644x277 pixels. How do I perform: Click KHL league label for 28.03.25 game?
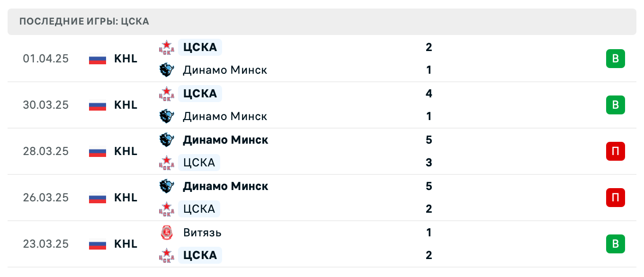[x=125, y=151]
